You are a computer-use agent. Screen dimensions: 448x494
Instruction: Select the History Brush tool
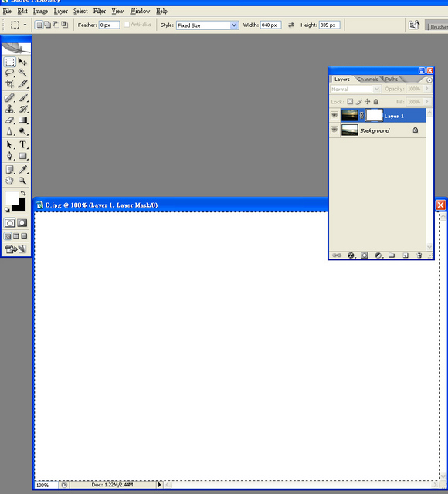pyautogui.click(x=22, y=109)
